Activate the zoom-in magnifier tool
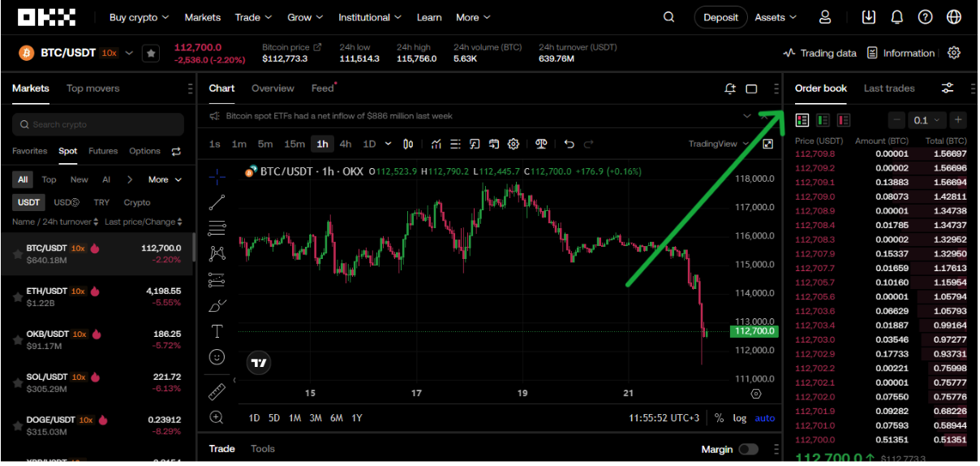Image resolution: width=980 pixels, height=466 pixels. 217,417
